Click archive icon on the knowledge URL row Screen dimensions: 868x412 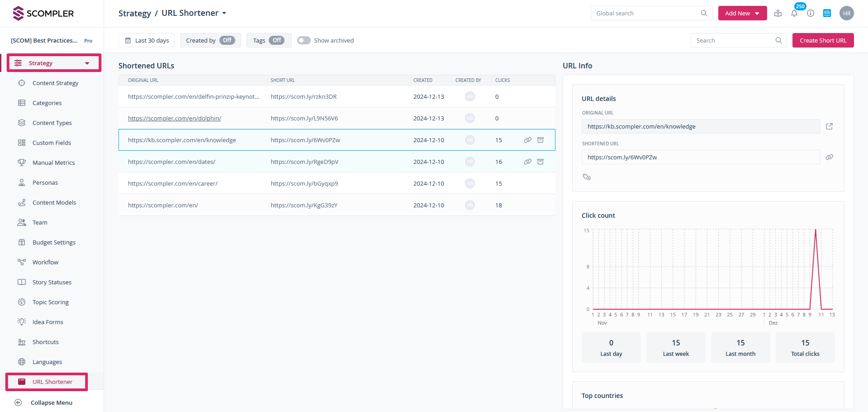click(x=540, y=140)
